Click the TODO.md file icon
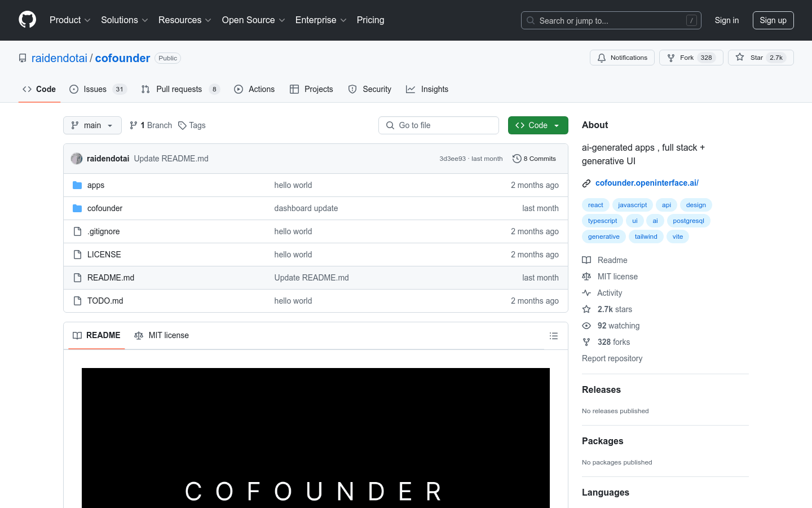Viewport: 812px width, 508px height. (x=77, y=301)
